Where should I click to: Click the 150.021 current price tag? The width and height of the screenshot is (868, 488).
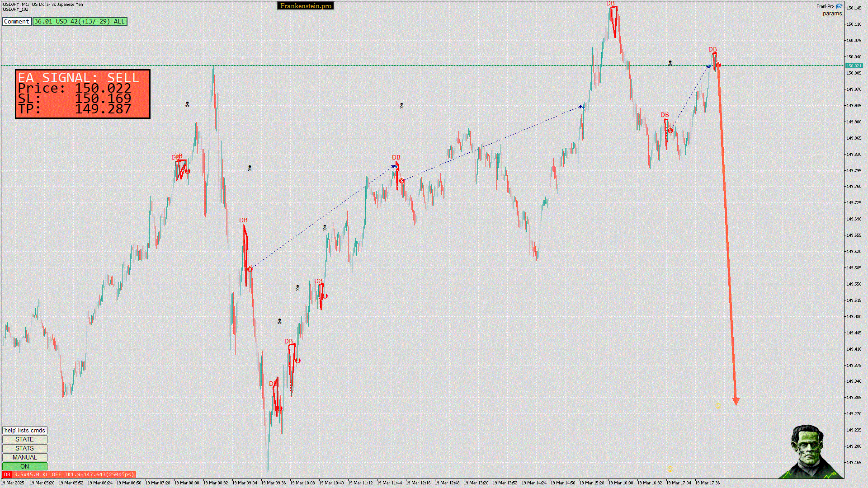click(x=854, y=66)
